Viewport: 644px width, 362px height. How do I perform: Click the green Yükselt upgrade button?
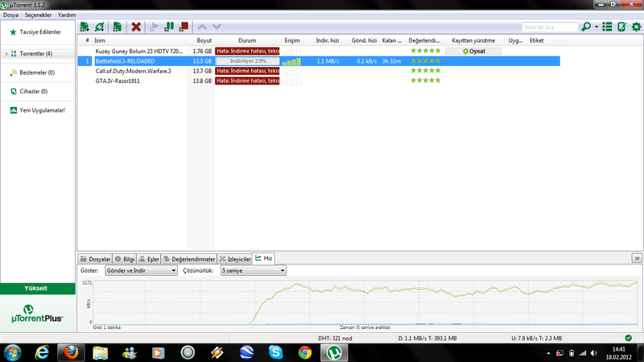pos(38,289)
